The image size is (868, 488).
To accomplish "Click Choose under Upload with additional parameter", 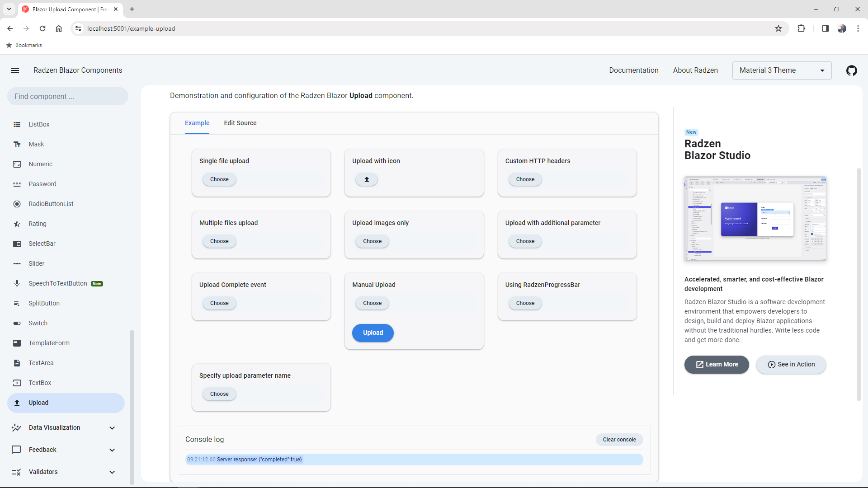I will pos(525,241).
